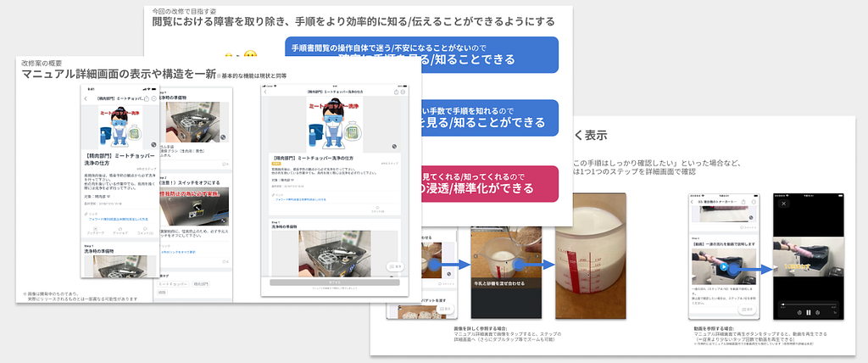Pause the fullscreen video playback
The height and width of the screenshot is (363, 868).
[x=808, y=313]
